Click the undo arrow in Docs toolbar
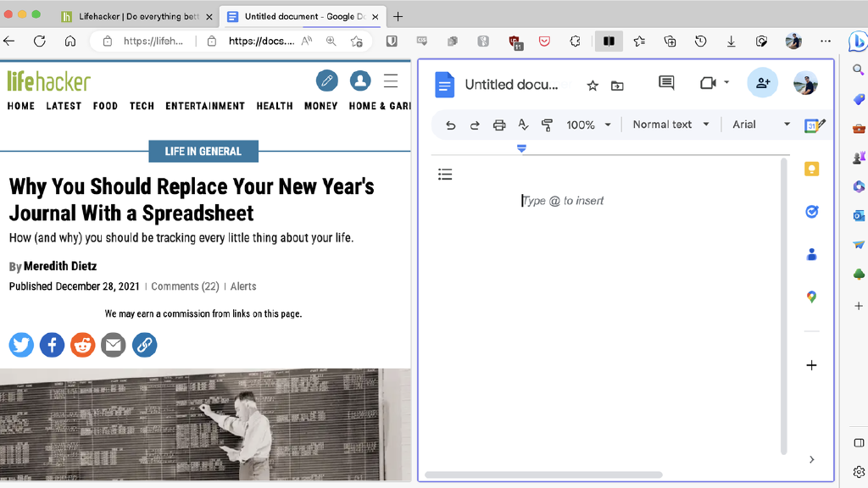This screenshot has height=488, width=868. coord(451,125)
